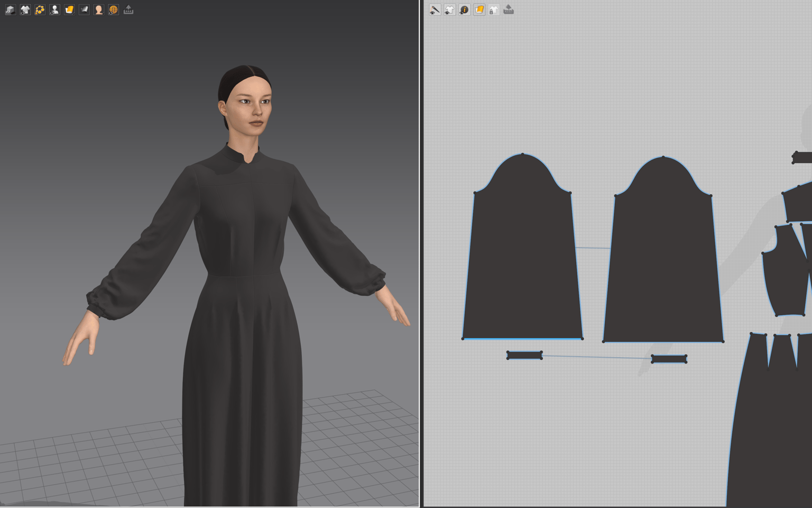Open textured surface render style in the 3D toolbar
Screen dimensions: 812x508
tap(69, 10)
